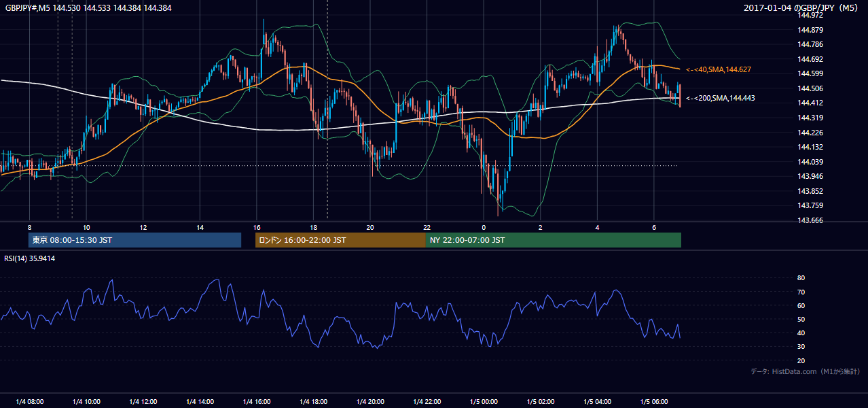Click RSI scale value 70

tap(801, 292)
